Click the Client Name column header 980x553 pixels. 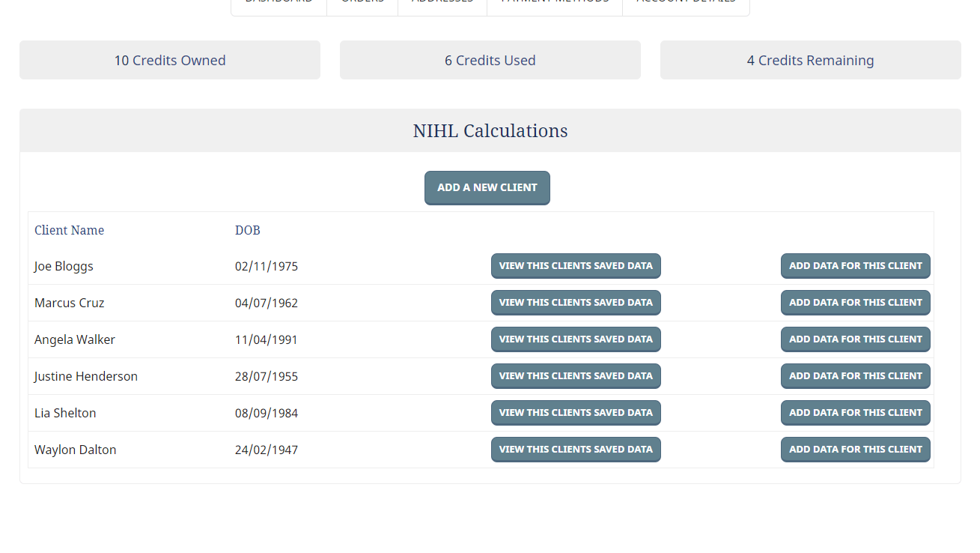pos(69,230)
